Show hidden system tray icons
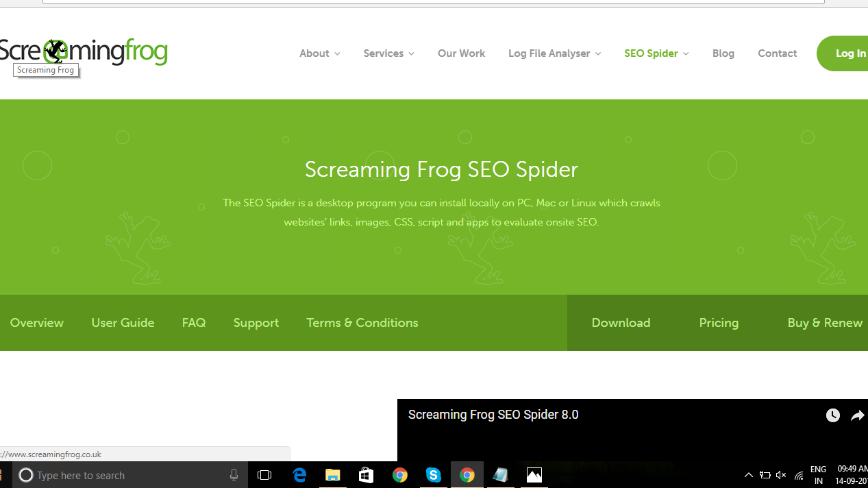The width and height of the screenshot is (868, 488). 749,475
